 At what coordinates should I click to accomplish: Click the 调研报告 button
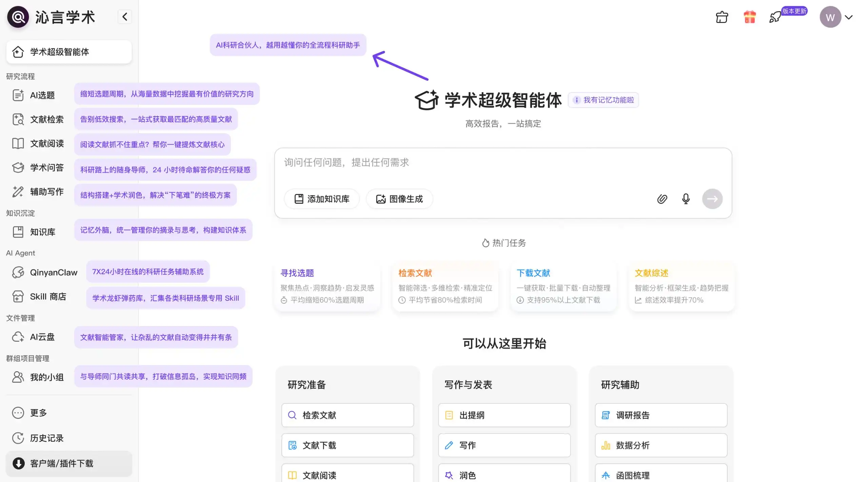pos(660,415)
